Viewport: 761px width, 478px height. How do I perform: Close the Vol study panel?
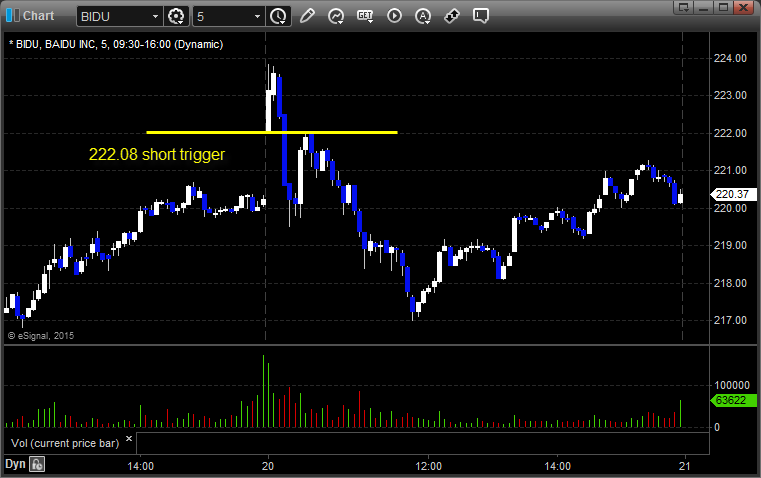tap(129, 439)
